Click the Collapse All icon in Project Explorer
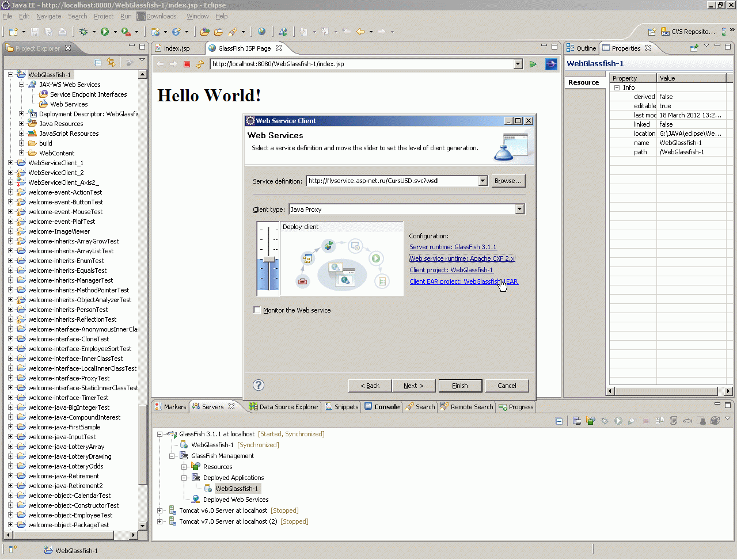737x560 pixels. (98, 63)
